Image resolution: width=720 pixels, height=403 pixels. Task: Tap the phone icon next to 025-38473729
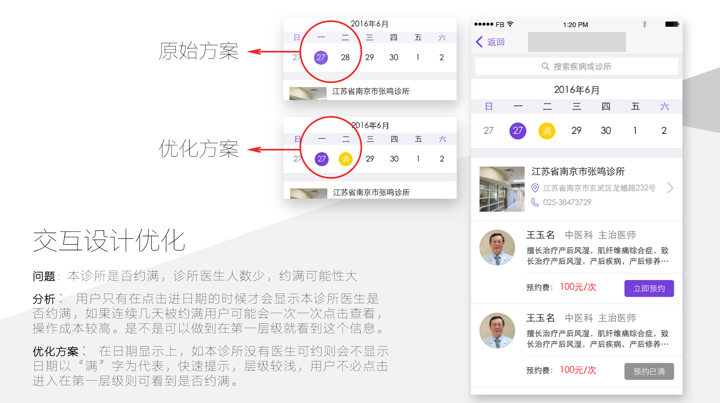(x=535, y=202)
